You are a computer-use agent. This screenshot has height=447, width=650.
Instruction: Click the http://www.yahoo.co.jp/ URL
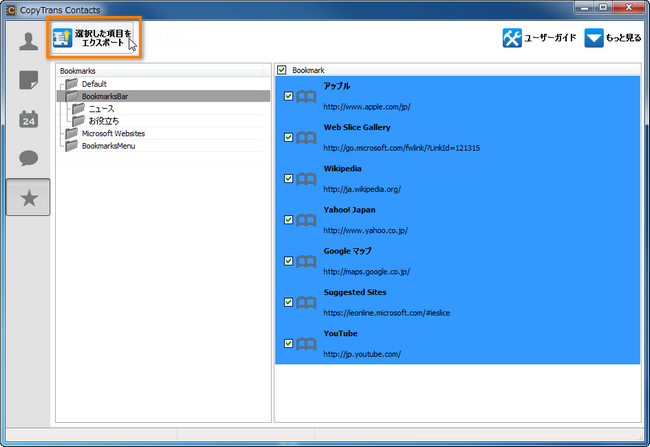coord(366,230)
